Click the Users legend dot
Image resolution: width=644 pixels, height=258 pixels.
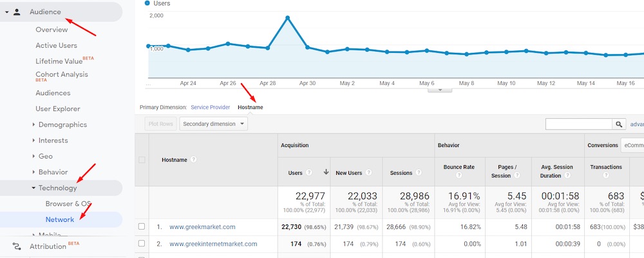[147, 3]
